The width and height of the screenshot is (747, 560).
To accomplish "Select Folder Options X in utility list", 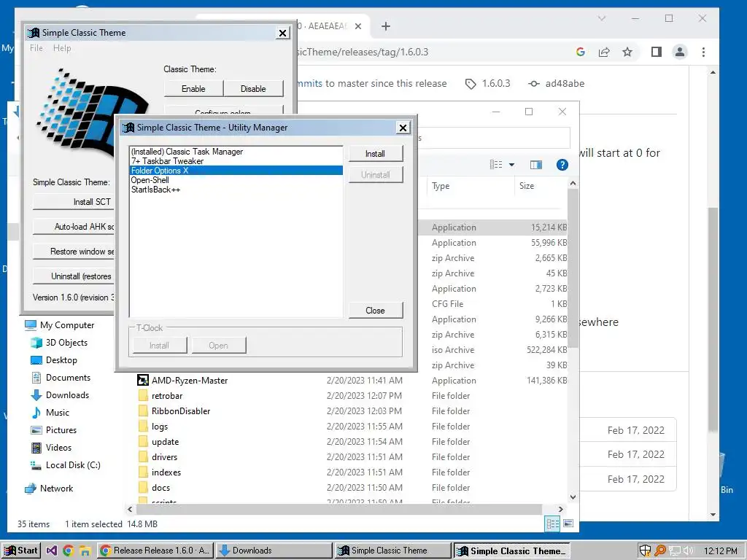I will point(236,171).
